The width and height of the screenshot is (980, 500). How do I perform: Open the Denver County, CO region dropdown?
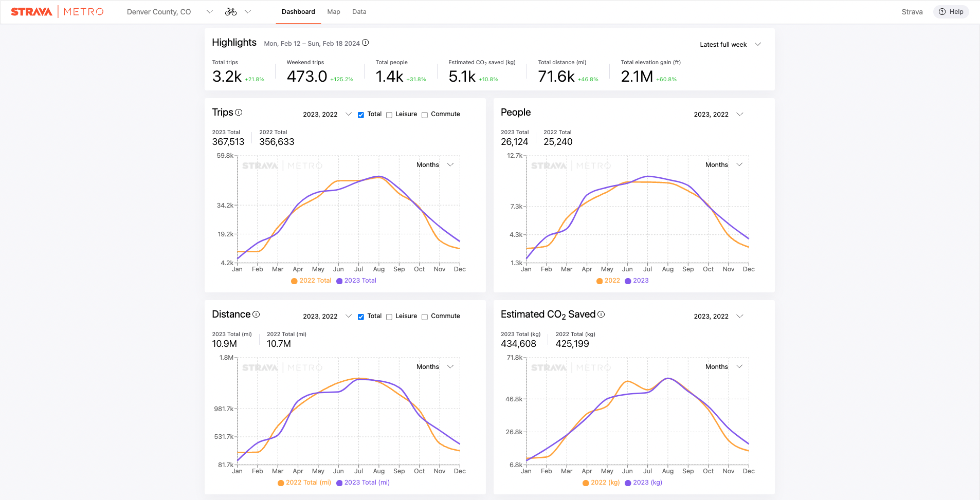coord(170,12)
